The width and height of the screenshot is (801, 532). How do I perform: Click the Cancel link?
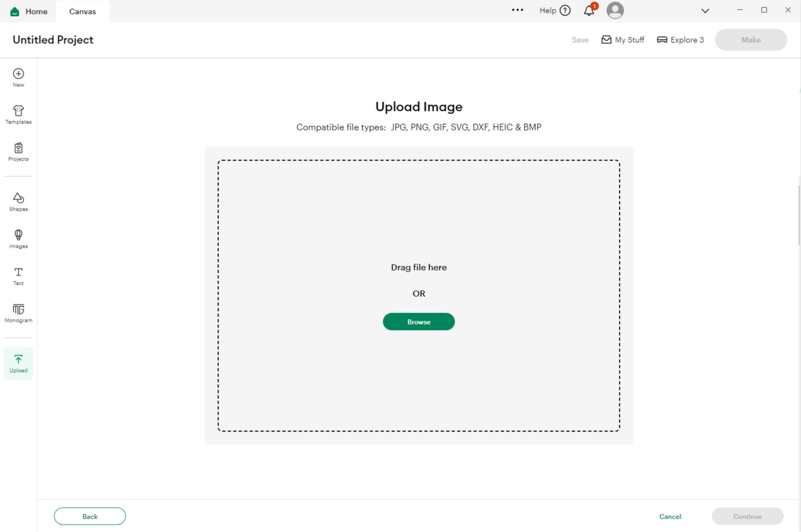(x=670, y=516)
